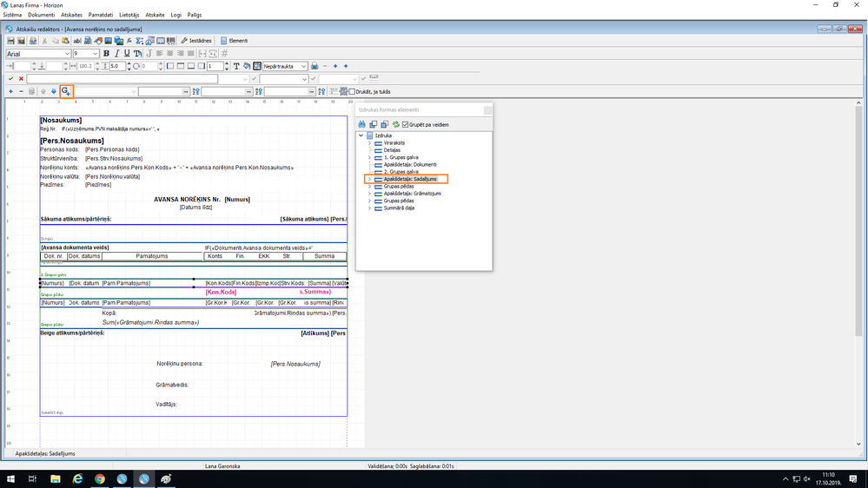Click the highlighted G+ add group icon
Image resolution: width=868 pixels, height=488 pixels.
[66, 91]
